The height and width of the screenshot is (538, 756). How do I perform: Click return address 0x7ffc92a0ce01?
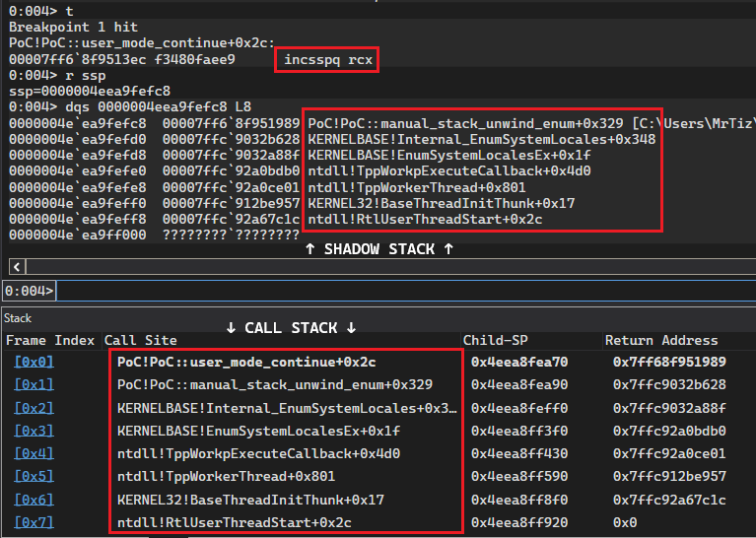(669, 453)
